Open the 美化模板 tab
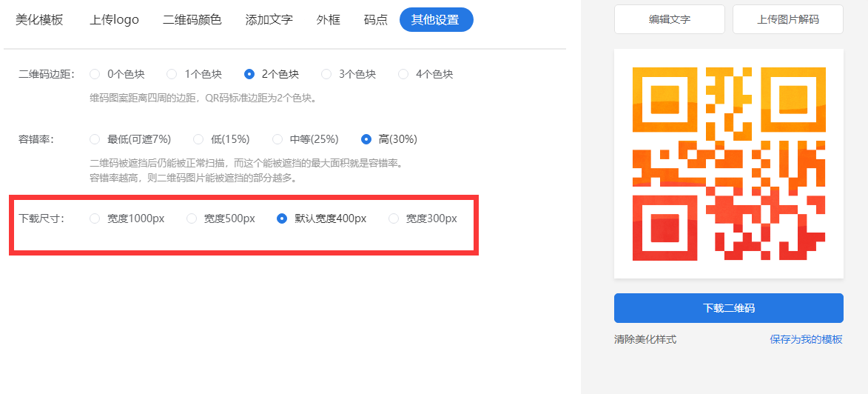The height and width of the screenshot is (394, 868). 39,20
